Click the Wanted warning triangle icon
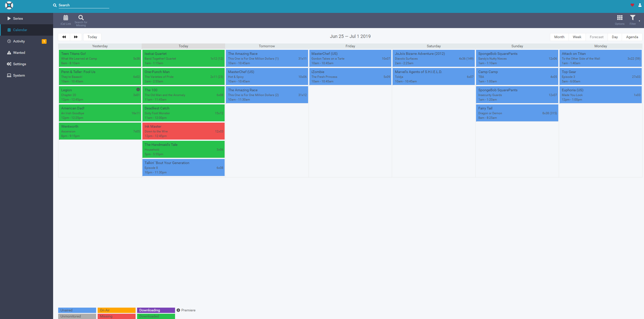Image resolution: width=644 pixels, height=319 pixels. tap(9, 53)
